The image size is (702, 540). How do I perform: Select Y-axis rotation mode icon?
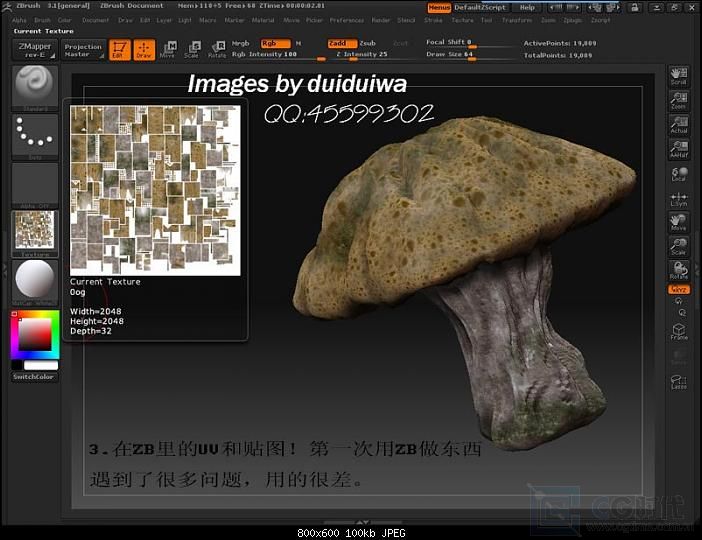[x=679, y=301]
